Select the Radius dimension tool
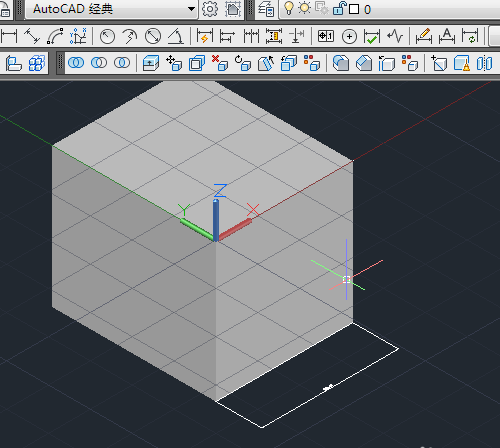Screen dimensions: 500x448 pos(107,36)
